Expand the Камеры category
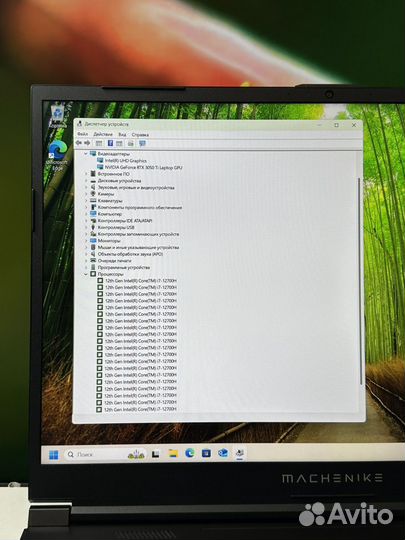Viewport: 405px width, 540px height. point(86,194)
